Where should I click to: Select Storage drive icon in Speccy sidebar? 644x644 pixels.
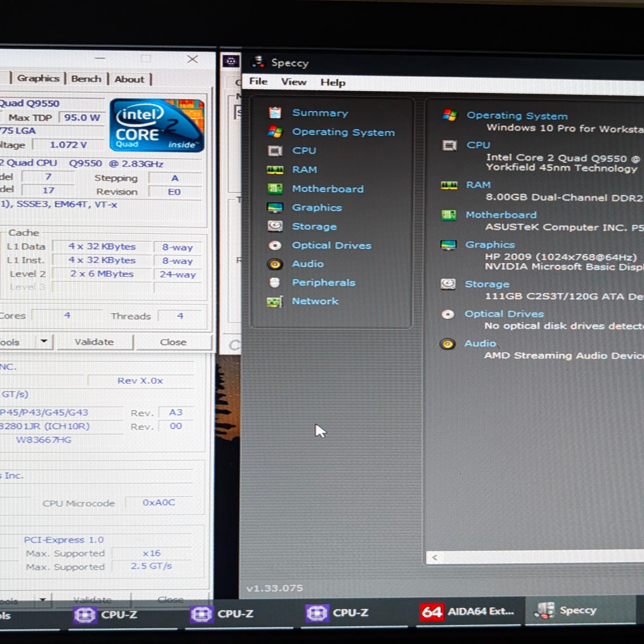pos(275,226)
